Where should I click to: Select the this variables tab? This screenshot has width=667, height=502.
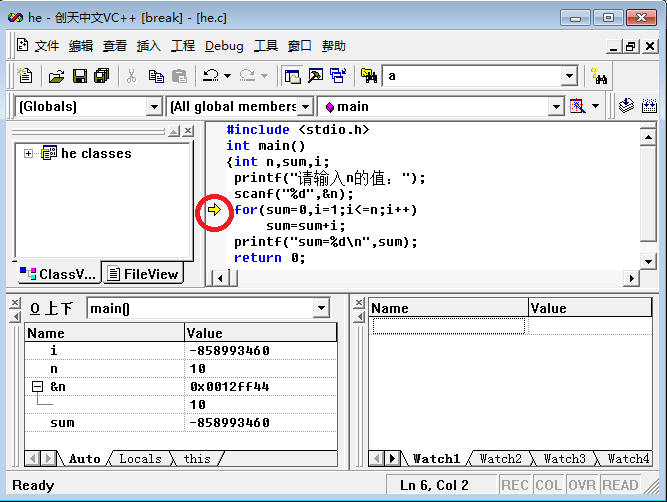tap(197, 459)
